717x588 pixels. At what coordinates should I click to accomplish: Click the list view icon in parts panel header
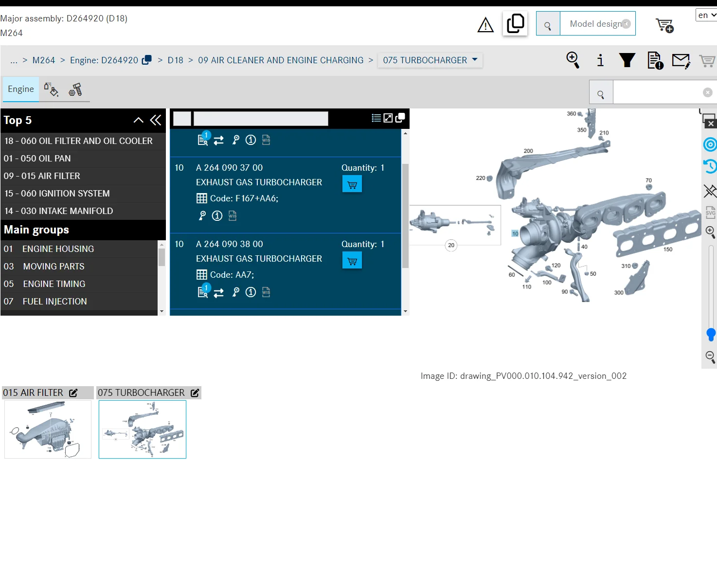pos(376,118)
